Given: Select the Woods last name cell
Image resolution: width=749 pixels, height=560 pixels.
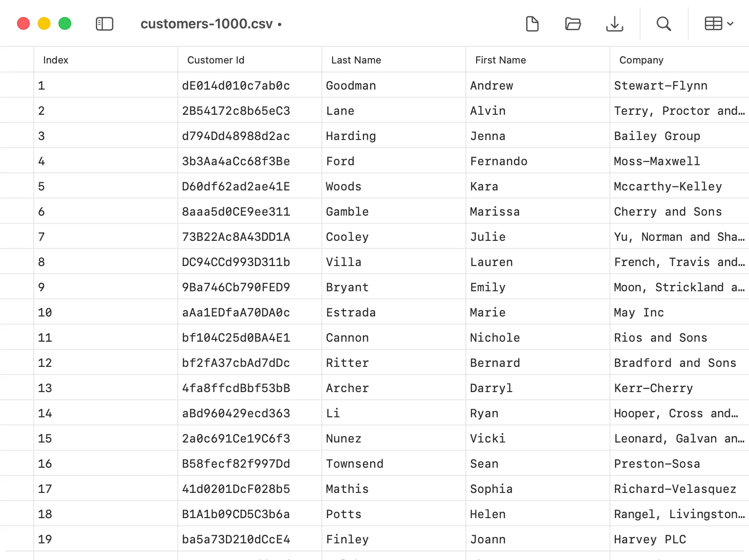Looking at the screenshot, I should click(x=394, y=186).
